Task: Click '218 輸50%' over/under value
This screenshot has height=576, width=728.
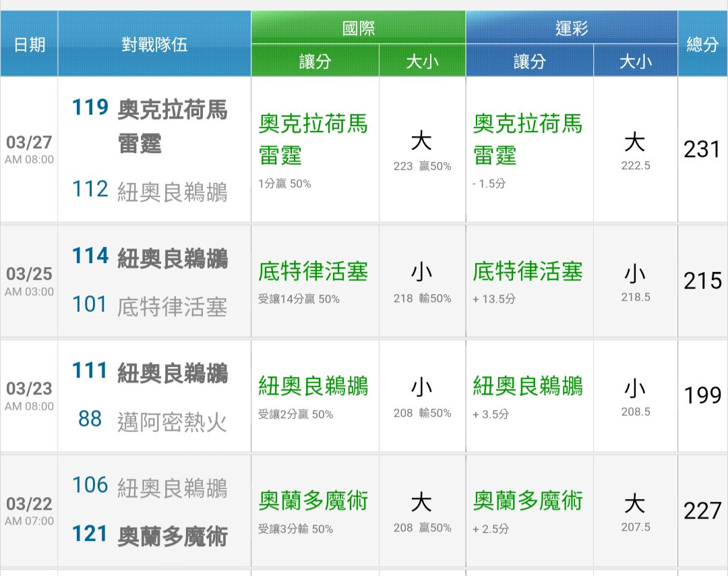Action: point(422,298)
